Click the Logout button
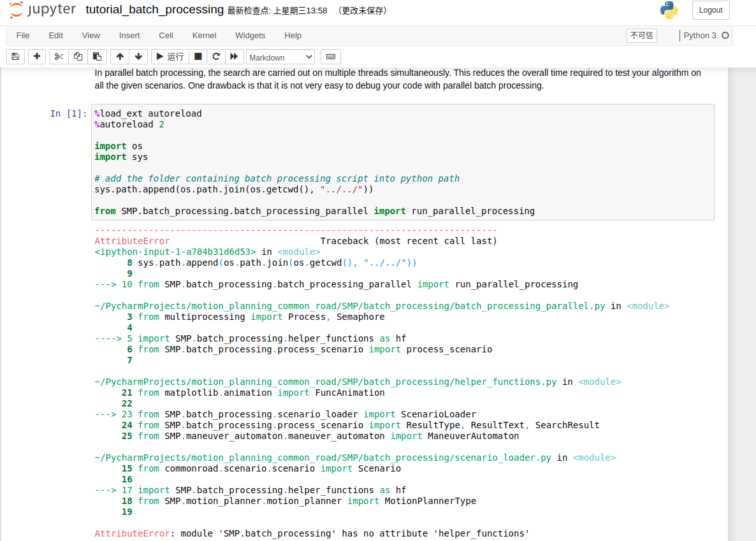The width and height of the screenshot is (756, 541). click(x=710, y=10)
